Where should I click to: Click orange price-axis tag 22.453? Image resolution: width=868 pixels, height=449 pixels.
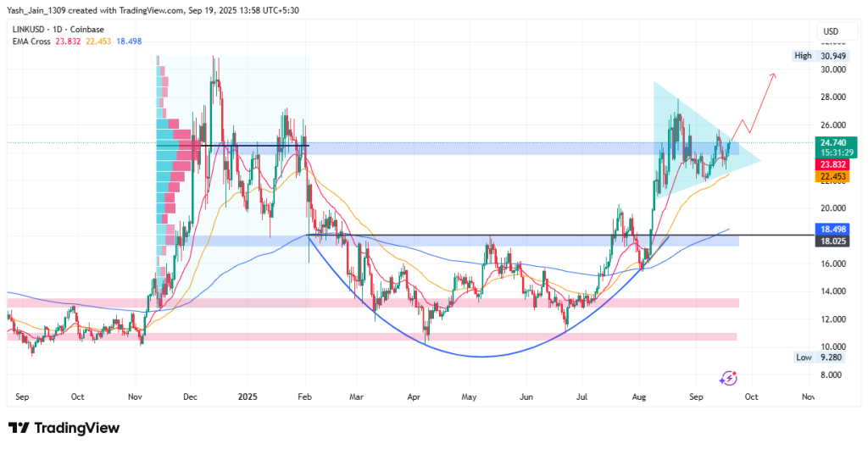pyautogui.click(x=831, y=176)
